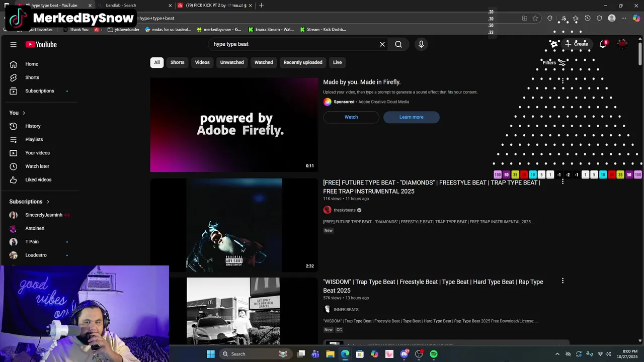Select the Shorts filter chip
Viewport: 644px width, 362px height.
tap(178, 62)
